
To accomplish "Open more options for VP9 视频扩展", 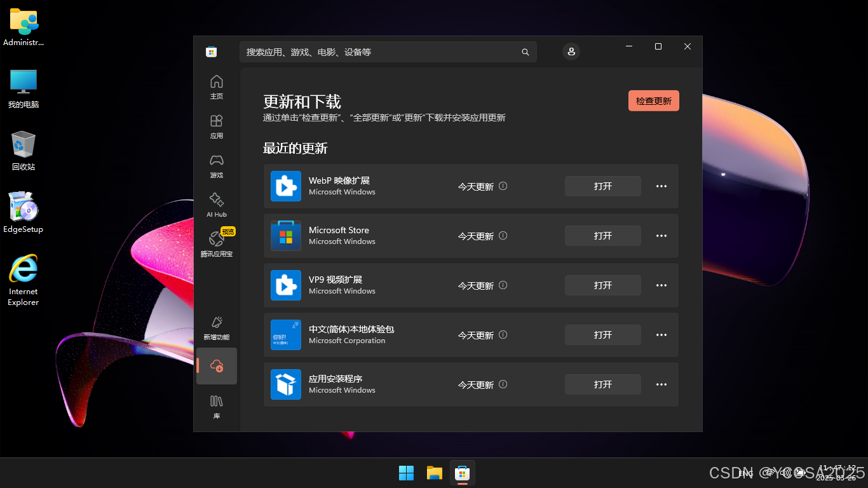I will [x=661, y=285].
